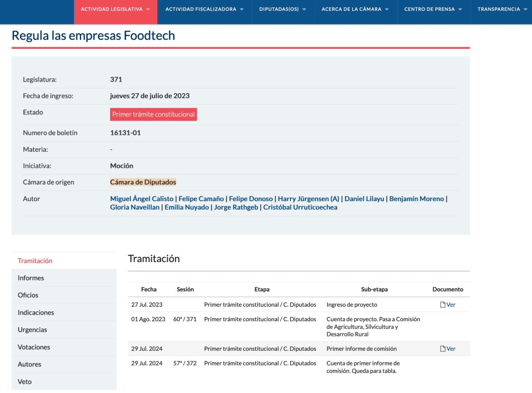Expand the Transparencia menu
Viewport: 532px width, 393px height.
(502, 9)
